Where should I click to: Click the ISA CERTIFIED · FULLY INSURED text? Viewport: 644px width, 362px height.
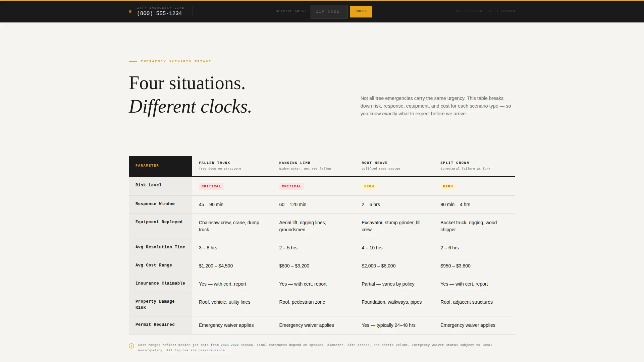[485, 11]
